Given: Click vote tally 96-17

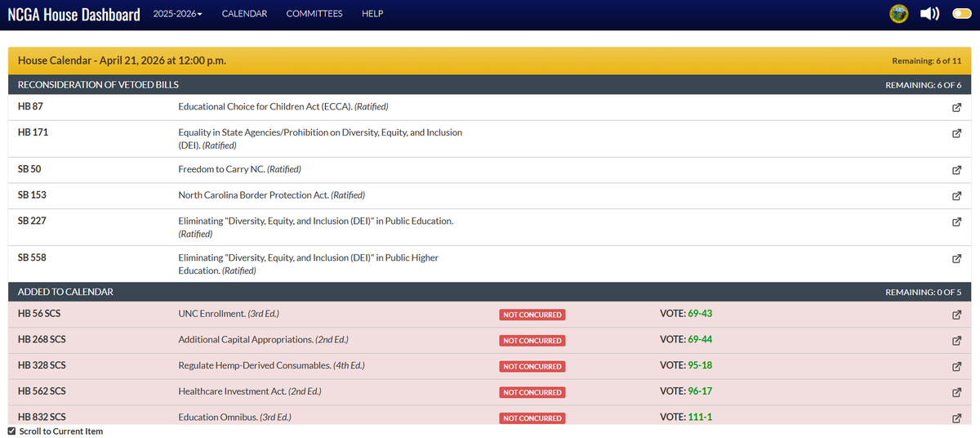Looking at the screenshot, I should point(701,391).
